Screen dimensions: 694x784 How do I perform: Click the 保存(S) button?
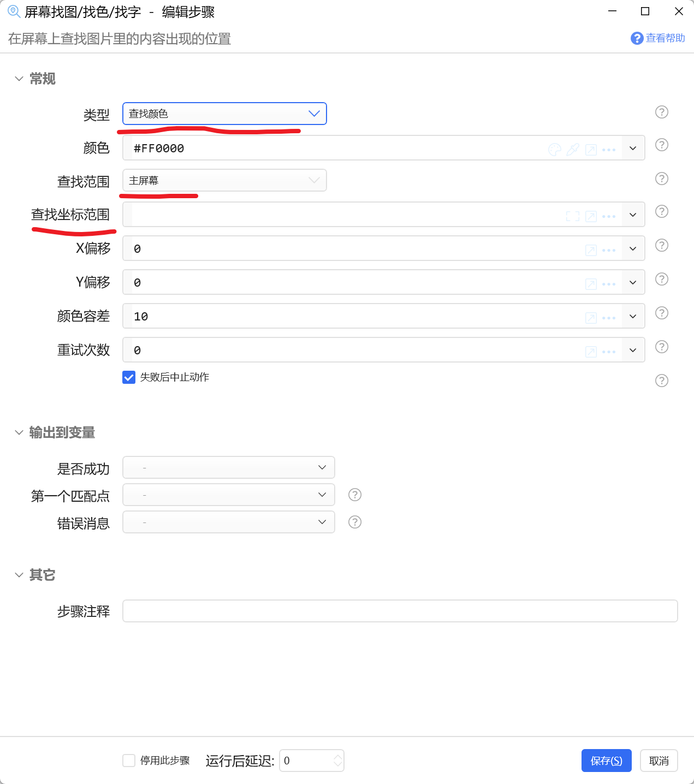click(x=607, y=761)
